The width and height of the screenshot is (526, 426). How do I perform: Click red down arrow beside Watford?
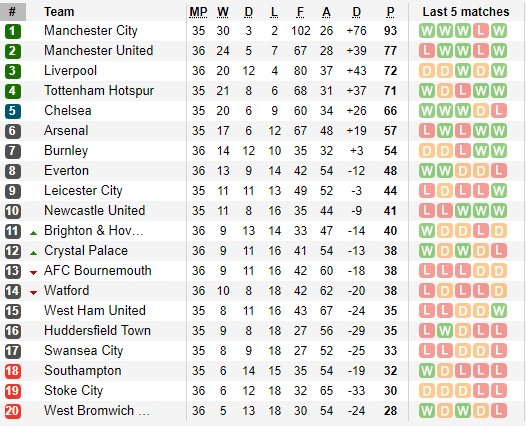[x=33, y=293]
